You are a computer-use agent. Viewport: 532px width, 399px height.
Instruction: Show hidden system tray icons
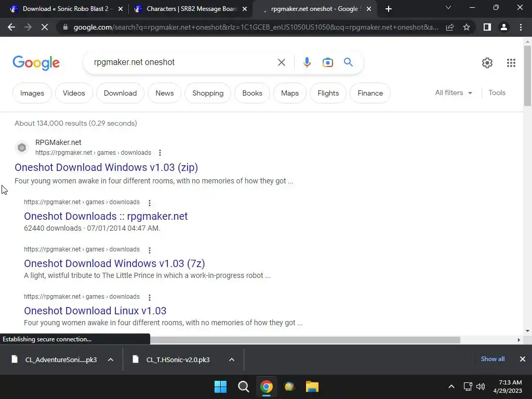[x=451, y=387]
